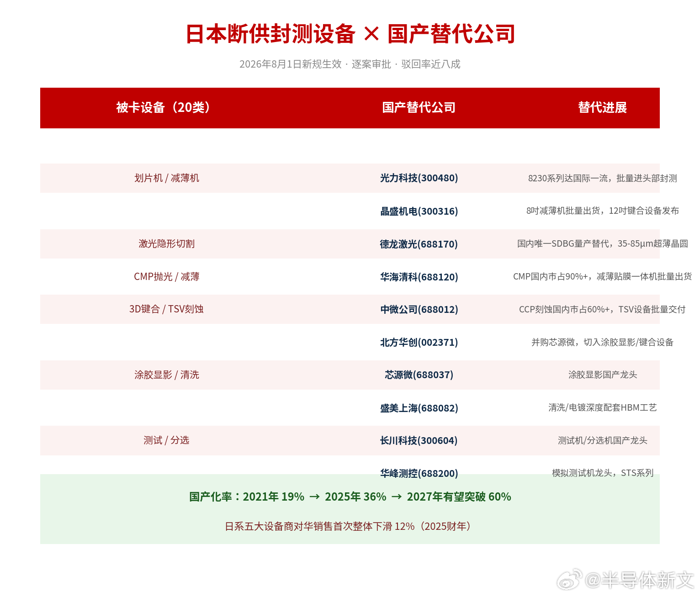Click progress text 涂胶显影国产龙头

point(602,375)
